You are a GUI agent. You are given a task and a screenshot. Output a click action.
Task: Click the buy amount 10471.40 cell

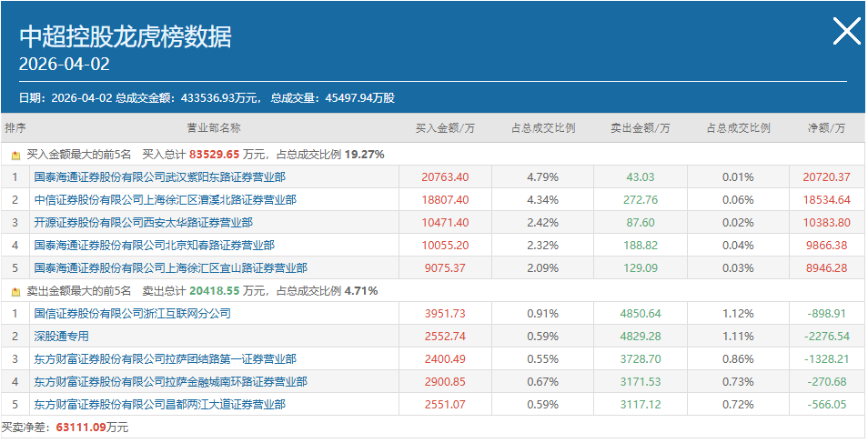coord(445,223)
